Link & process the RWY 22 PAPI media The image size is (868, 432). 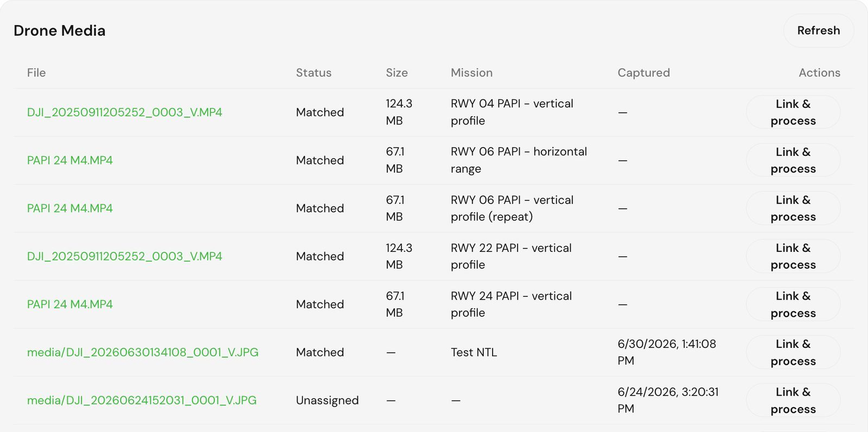(x=793, y=256)
